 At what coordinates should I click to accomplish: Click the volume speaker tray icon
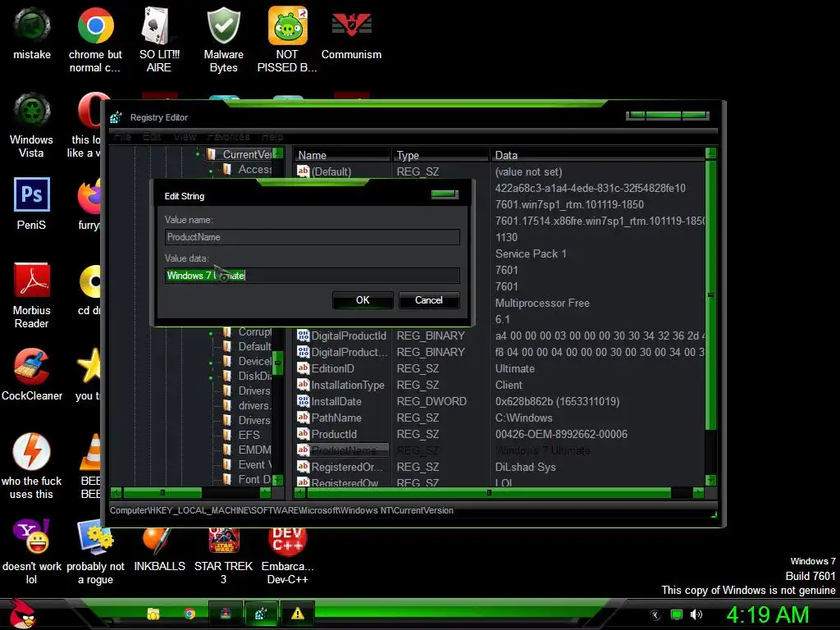click(696, 614)
